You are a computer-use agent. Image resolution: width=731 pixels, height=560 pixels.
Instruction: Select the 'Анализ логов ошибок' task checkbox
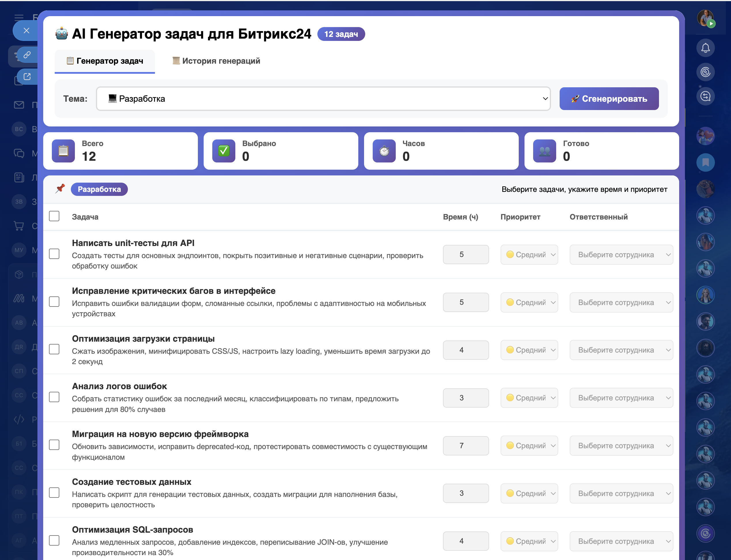click(54, 397)
